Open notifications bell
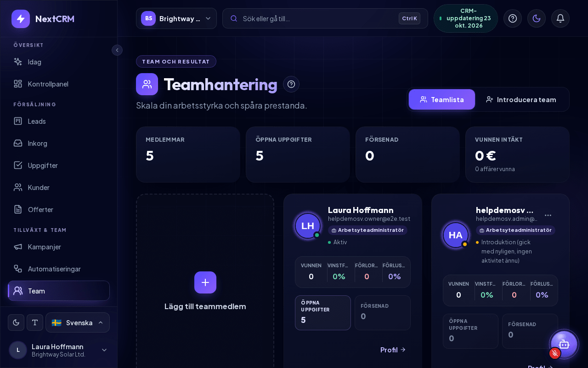Viewport: 588px width, 368px height. (x=560, y=18)
